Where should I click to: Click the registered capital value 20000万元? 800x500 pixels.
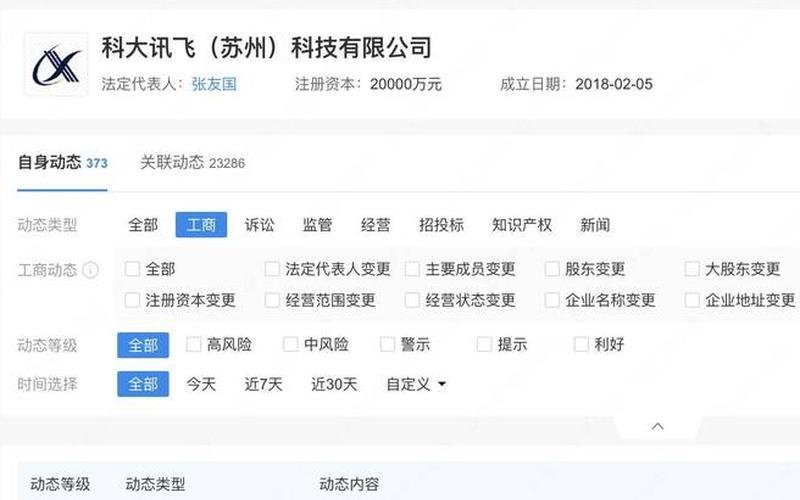(x=406, y=84)
